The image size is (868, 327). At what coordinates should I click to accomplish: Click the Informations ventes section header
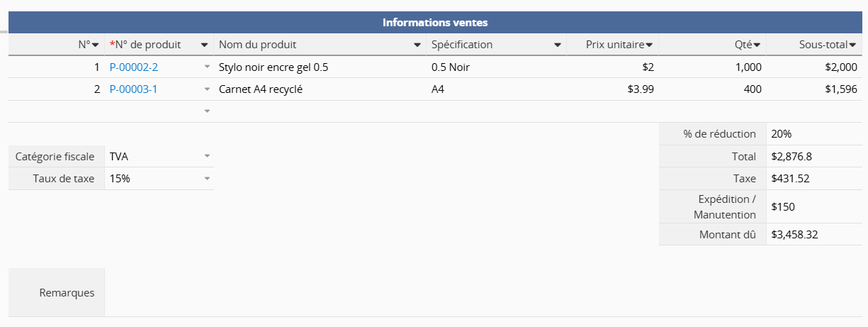click(x=434, y=22)
